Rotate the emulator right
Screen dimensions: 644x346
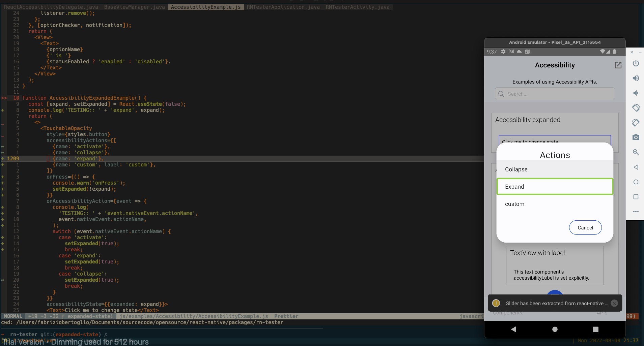click(636, 123)
